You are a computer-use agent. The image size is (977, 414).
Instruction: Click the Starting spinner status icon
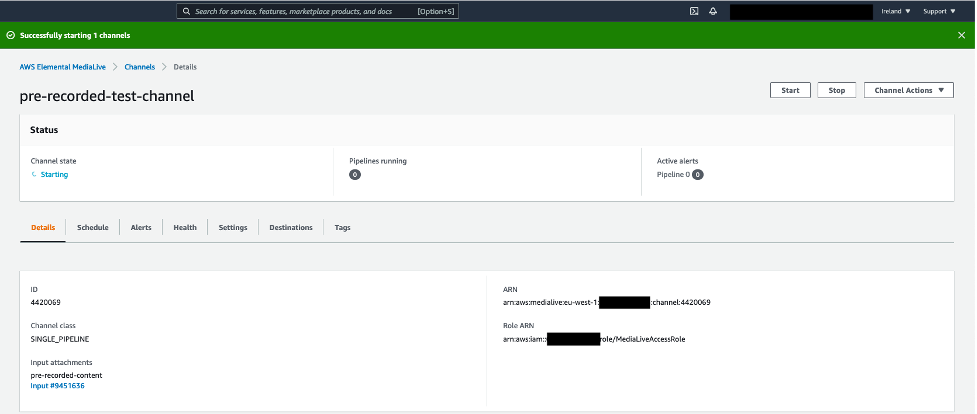tap(34, 175)
